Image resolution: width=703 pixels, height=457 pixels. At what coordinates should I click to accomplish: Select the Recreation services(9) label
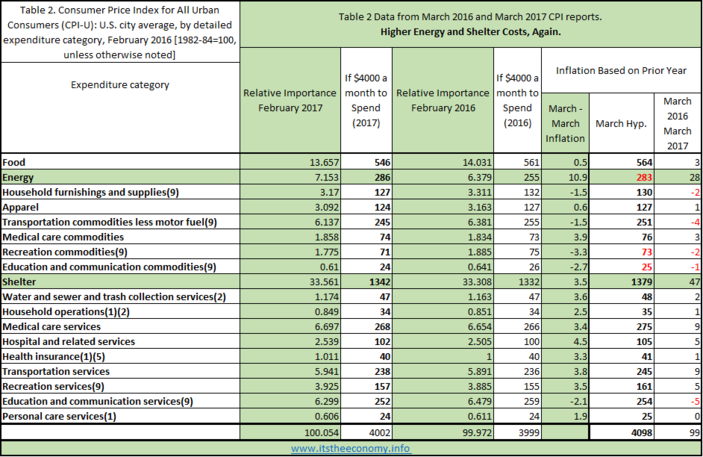click(x=53, y=386)
